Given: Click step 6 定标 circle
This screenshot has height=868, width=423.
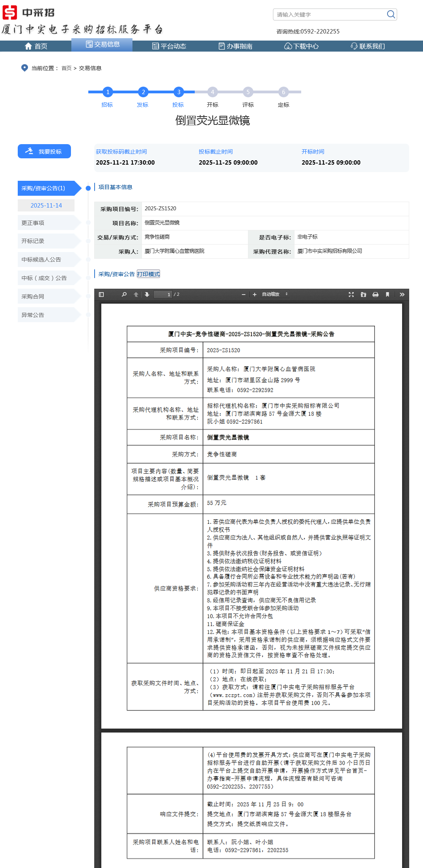Looking at the screenshot, I should [x=283, y=92].
